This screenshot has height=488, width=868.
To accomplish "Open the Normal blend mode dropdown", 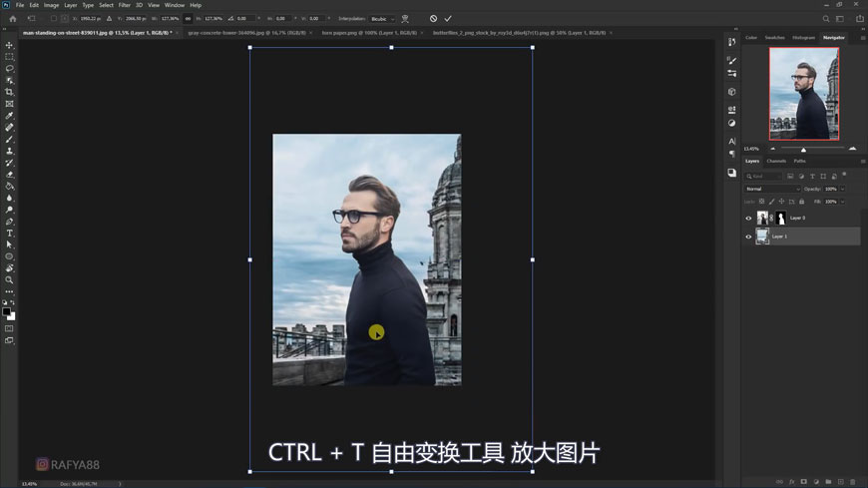I will tap(773, 189).
